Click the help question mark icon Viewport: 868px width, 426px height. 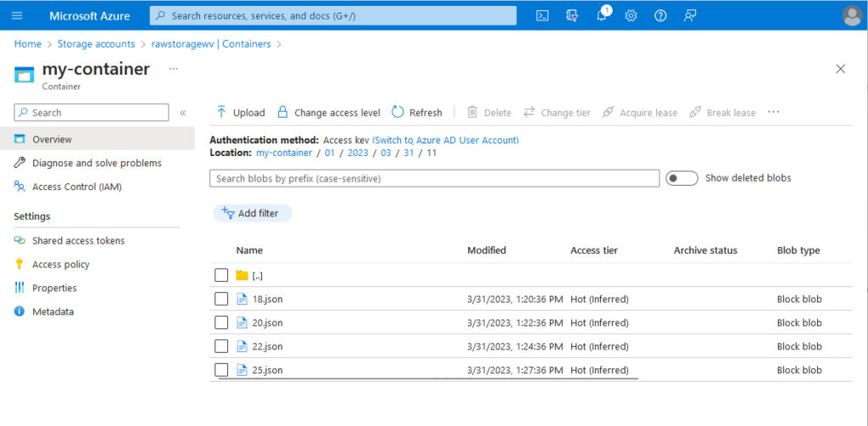click(x=660, y=16)
